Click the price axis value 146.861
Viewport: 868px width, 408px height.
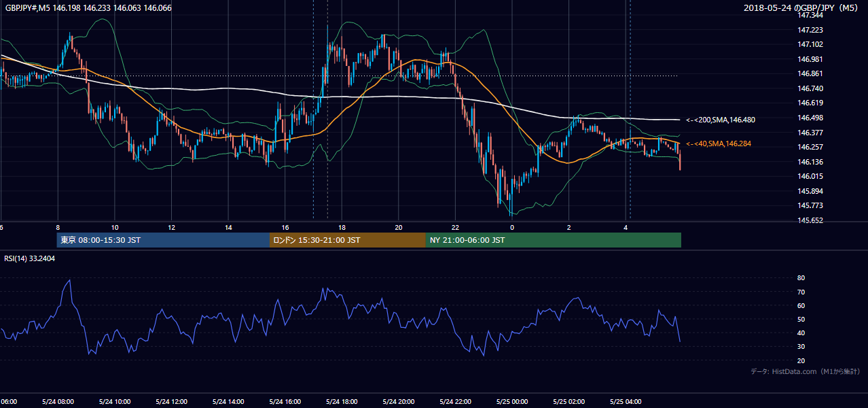click(810, 73)
